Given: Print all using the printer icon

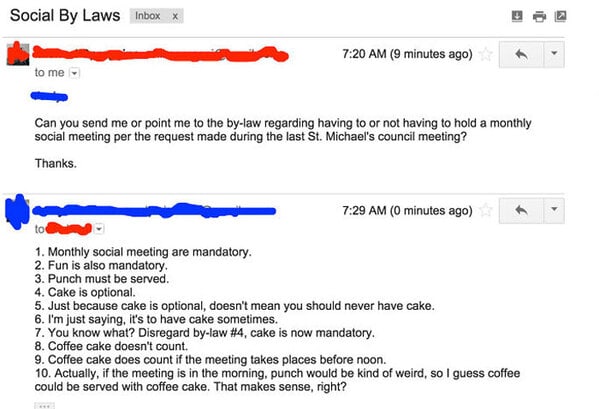Looking at the screenshot, I should click(x=539, y=16).
